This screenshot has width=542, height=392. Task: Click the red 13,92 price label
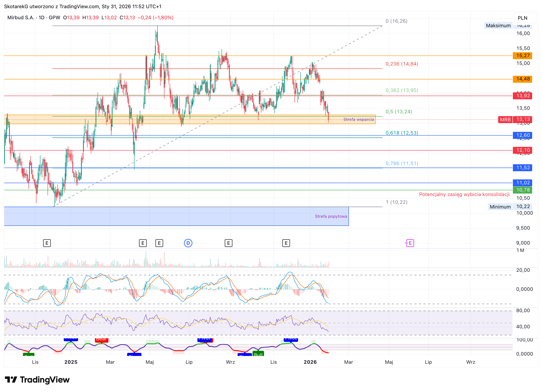[x=522, y=96]
